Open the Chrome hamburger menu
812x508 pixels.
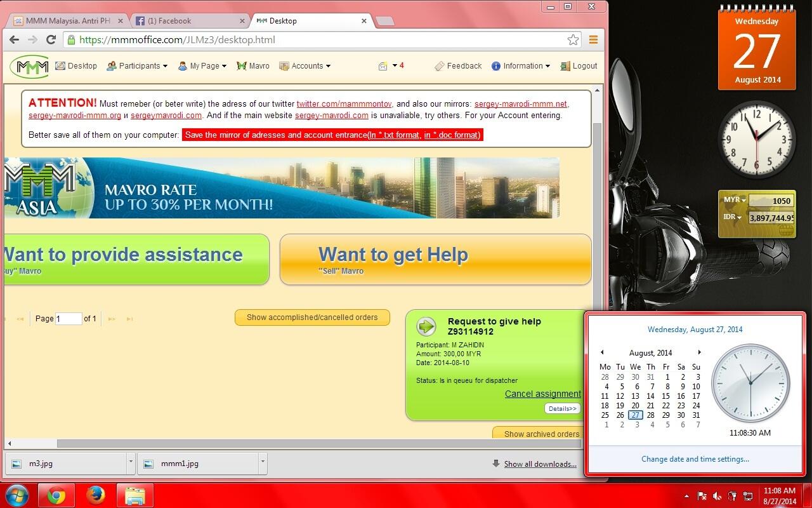pos(594,40)
